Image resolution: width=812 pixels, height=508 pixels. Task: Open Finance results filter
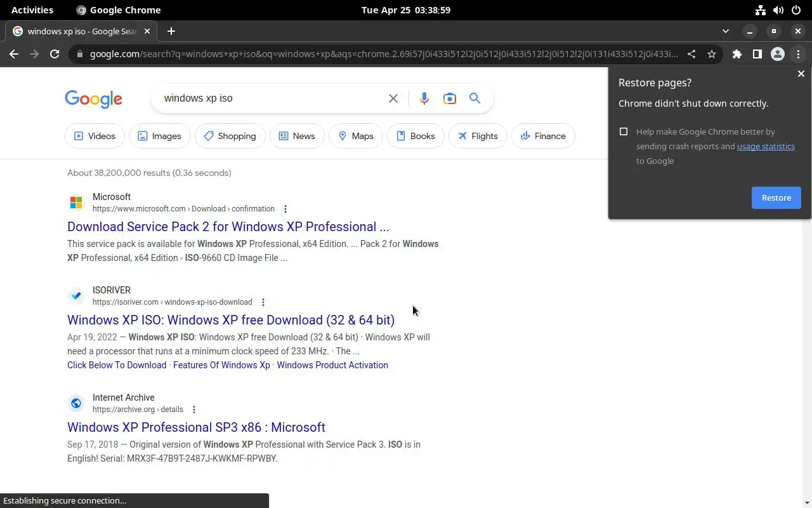pos(543,136)
